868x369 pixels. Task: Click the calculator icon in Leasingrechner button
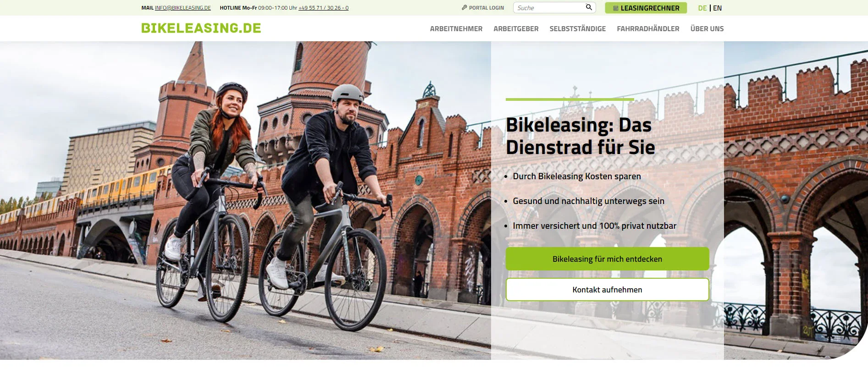coord(616,8)
